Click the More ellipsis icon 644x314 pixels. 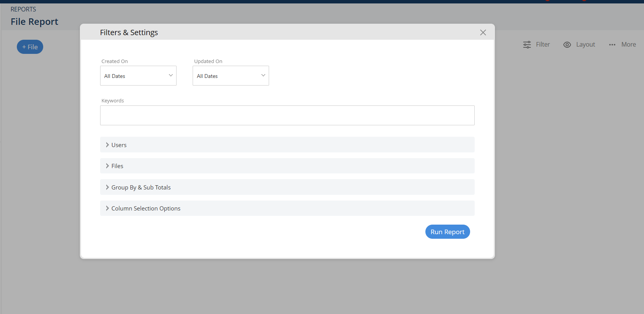tap(612, 45)
